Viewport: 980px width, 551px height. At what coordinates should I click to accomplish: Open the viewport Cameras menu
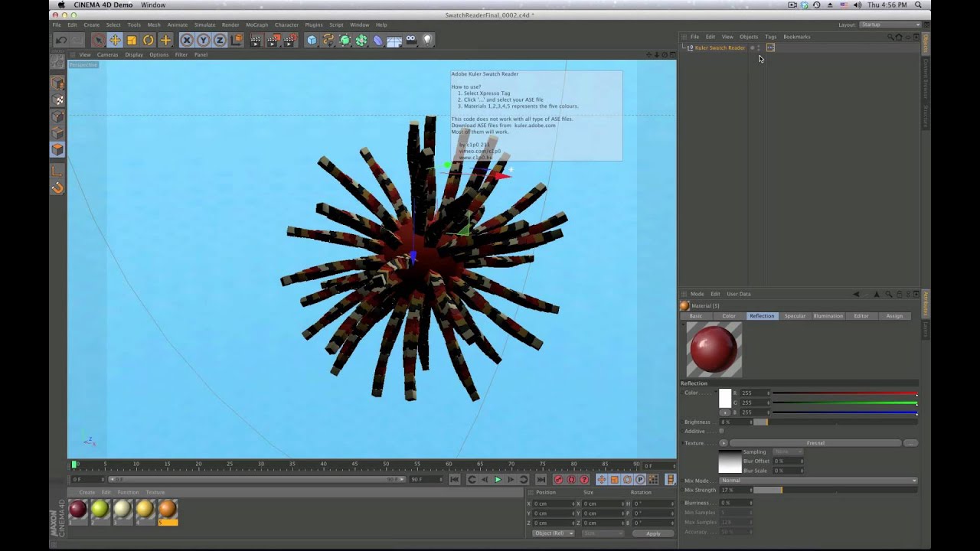tap(107, 54)
